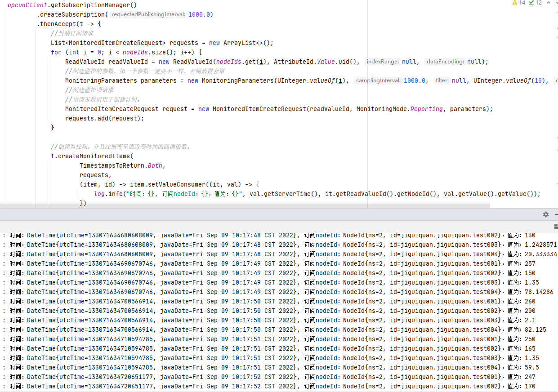
Task: Open console settings gear icon
Action: point(546,214)
